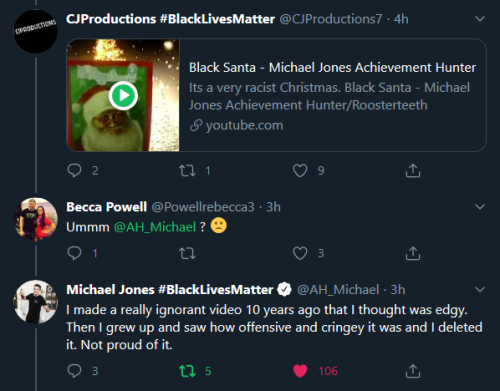Undo retweet on Michael Jones's tweet
Screen dimensions: 500x391
tap(187, 371)
